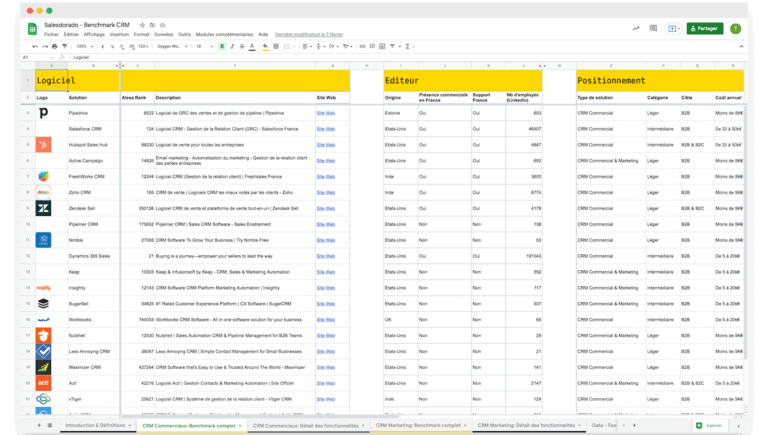The image size is (768, 435).
Task: Switch to CRM Marketing: Benchmark complet tab
Action: tap(420, 425)
